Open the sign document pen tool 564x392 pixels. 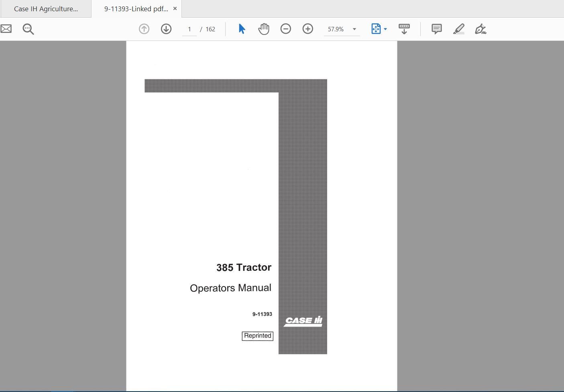pyautogui.click(x=481, y=29)
